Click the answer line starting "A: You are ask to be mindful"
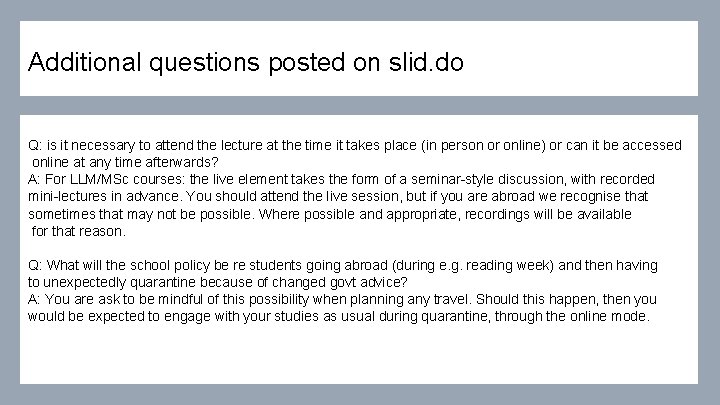The width and height of the screenshot is (720, 405). click(342, 299)
